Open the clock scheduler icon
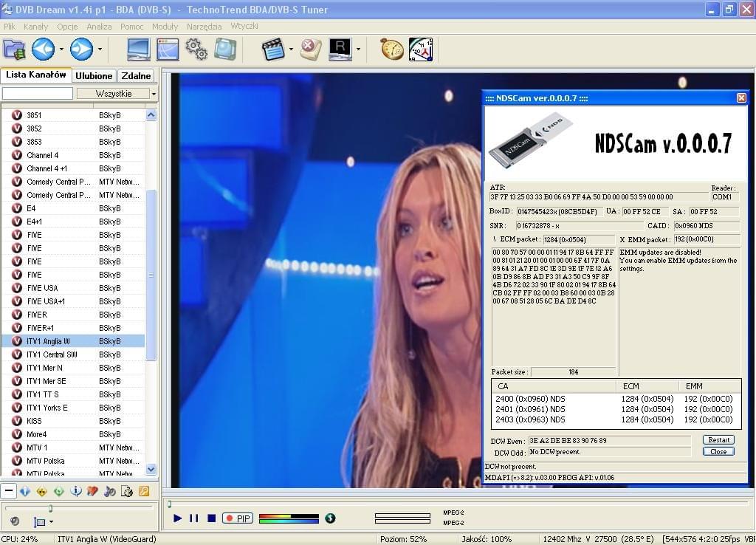Screen dimensions: 756x545 coord(421,49)
